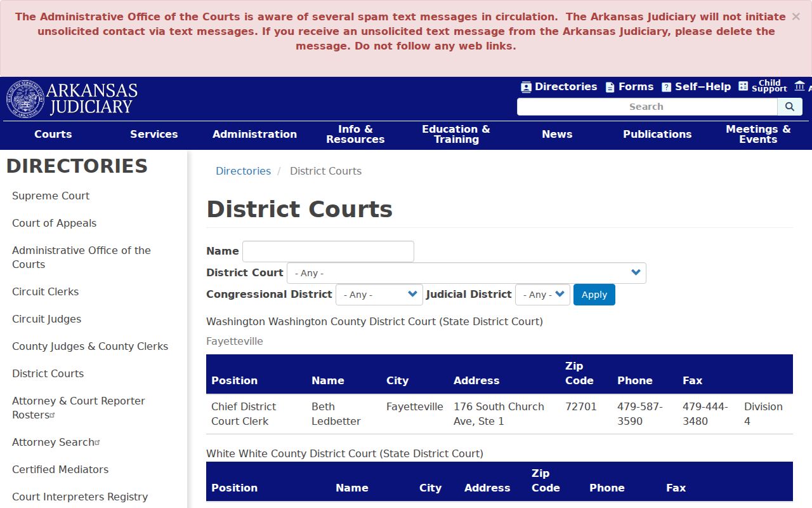Open the Education & Training menu
The width and height of the screenshot is (812, 508).
pos(456,134)
